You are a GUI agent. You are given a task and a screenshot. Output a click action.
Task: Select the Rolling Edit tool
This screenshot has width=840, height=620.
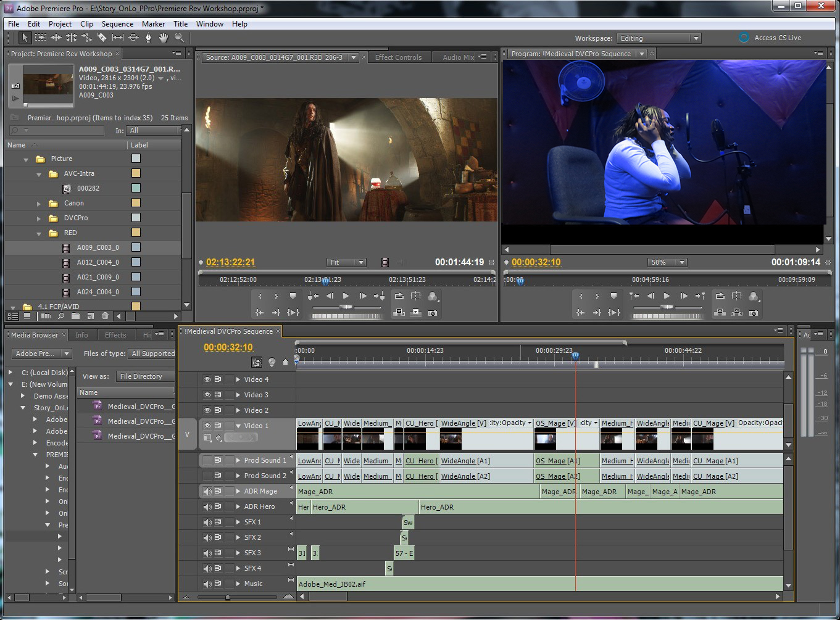[x=72, y=38]
